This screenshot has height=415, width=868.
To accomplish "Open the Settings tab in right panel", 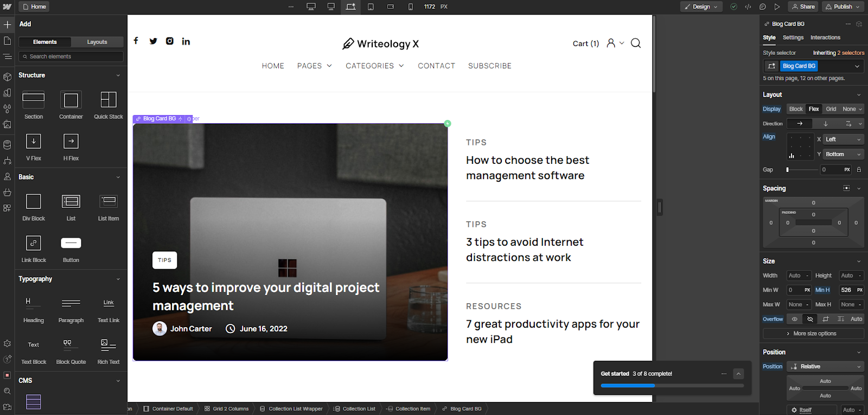I will coord(793,37).
